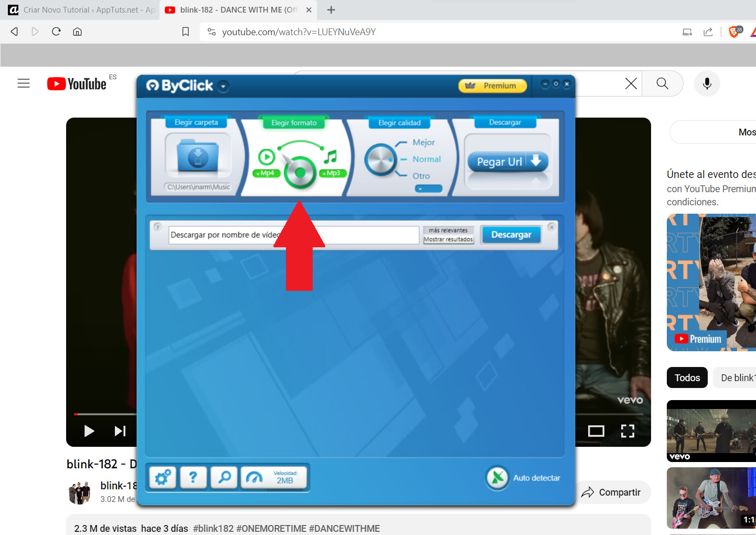This screenshot has width=756, height=535.
Task: Close the blink-182 YouTube tab
Action: [x=309, y=10]
